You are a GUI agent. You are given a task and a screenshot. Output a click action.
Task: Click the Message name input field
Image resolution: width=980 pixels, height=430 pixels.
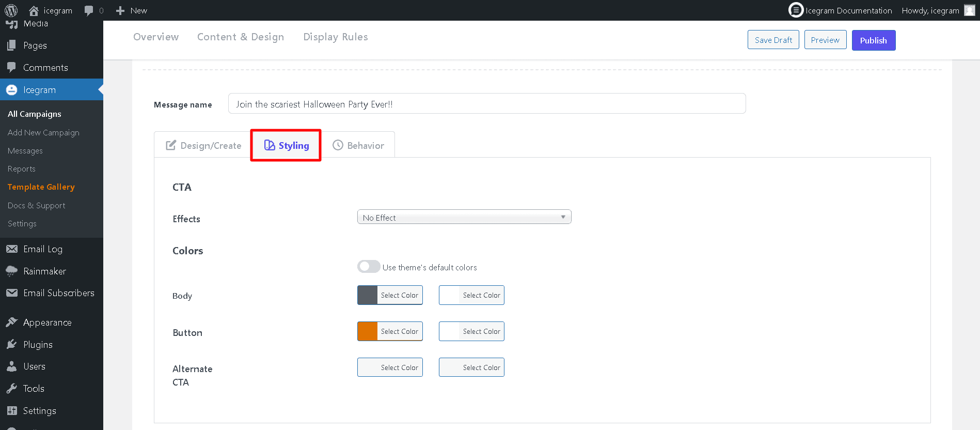pos(487,103)
